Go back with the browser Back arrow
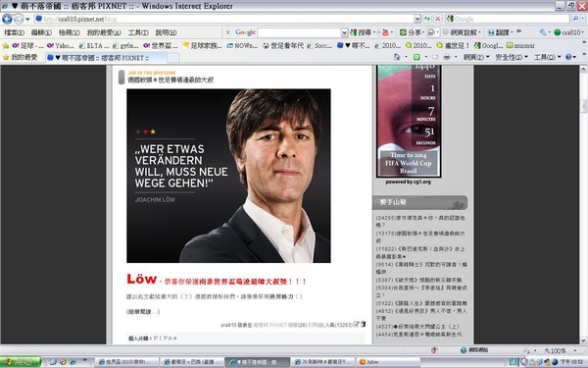The width and height of the screenshot is (588, 368). pos(7,19)
